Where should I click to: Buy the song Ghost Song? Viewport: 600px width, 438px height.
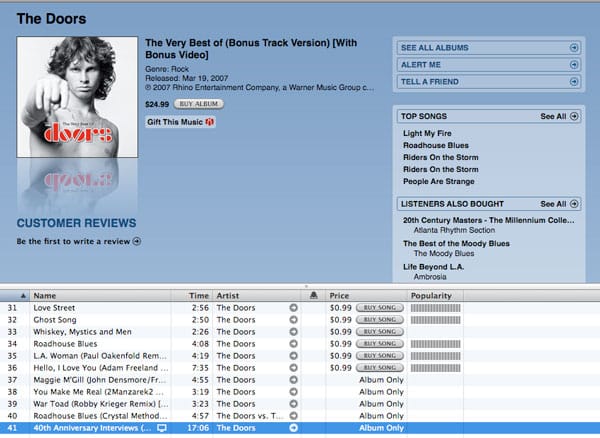380,320
